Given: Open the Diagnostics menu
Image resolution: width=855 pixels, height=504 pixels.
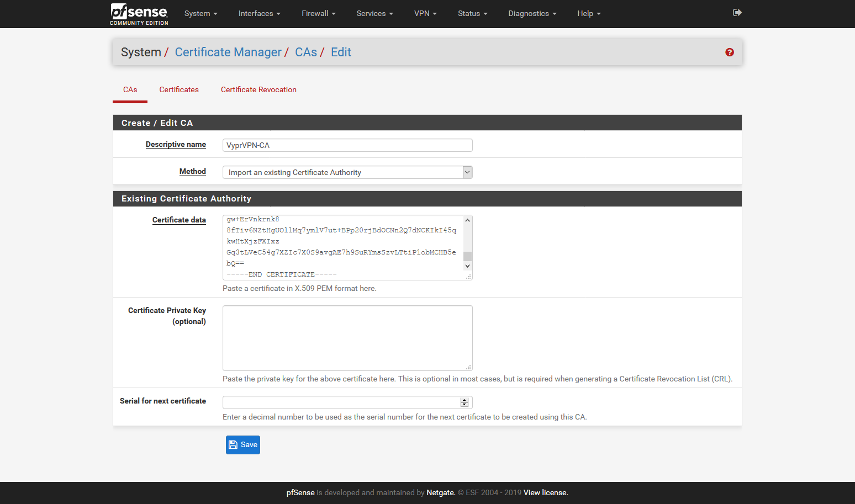Looking at the screenshot, I should click(x=532, y=13).
